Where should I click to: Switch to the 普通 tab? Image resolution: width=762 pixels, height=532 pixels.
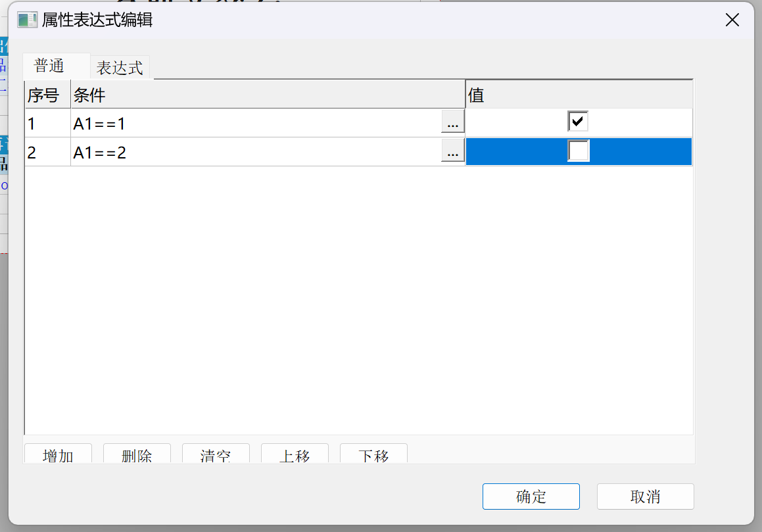tap(49, 66)
